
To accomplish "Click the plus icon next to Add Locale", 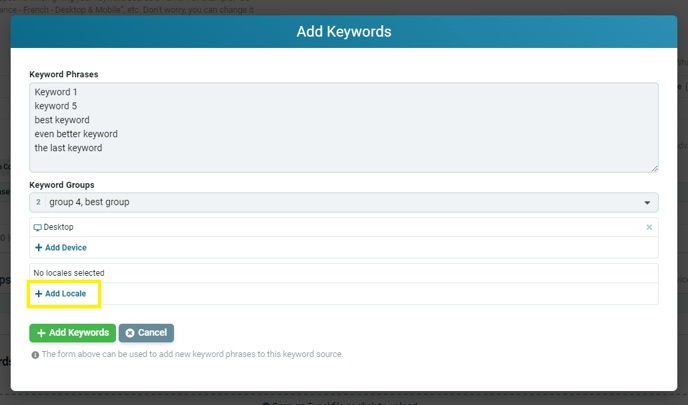I will (x=38, y=294).
